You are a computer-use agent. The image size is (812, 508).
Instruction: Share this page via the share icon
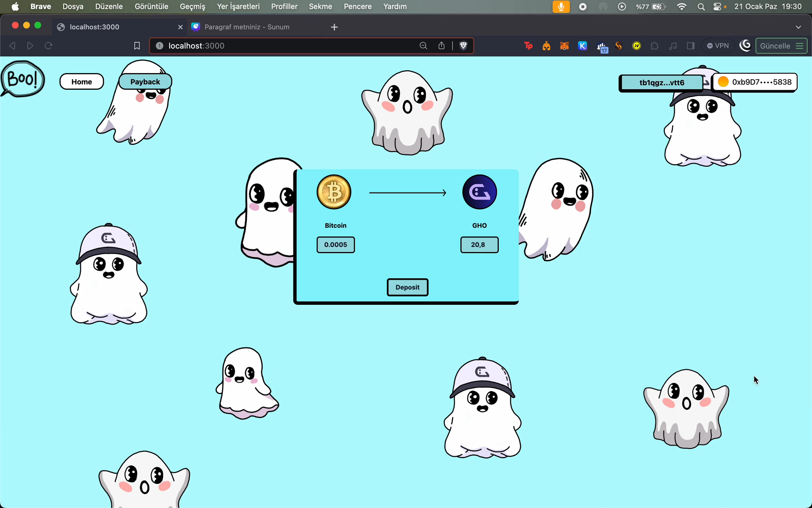(x=441, y=46)
